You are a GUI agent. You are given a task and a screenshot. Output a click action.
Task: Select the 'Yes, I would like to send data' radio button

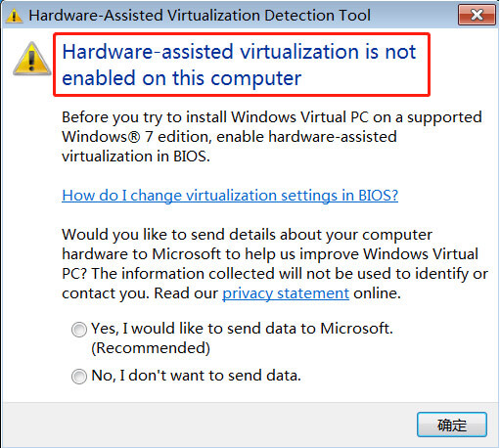point(79,330)
